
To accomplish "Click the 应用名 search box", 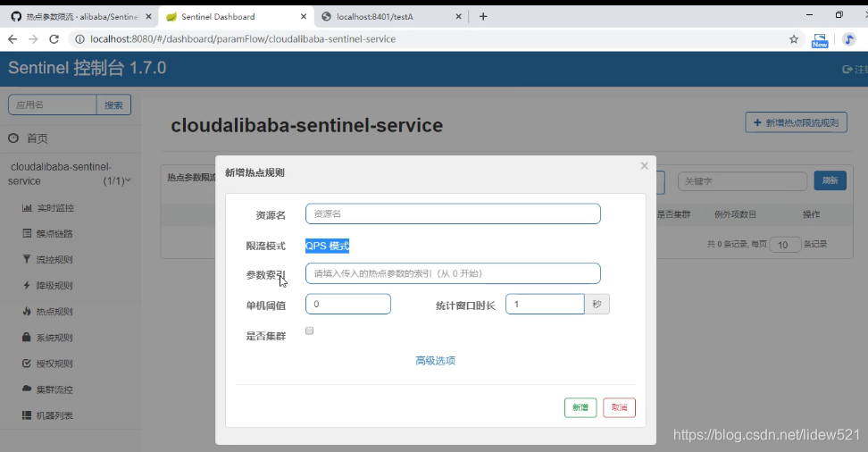I will click(53, 105).
